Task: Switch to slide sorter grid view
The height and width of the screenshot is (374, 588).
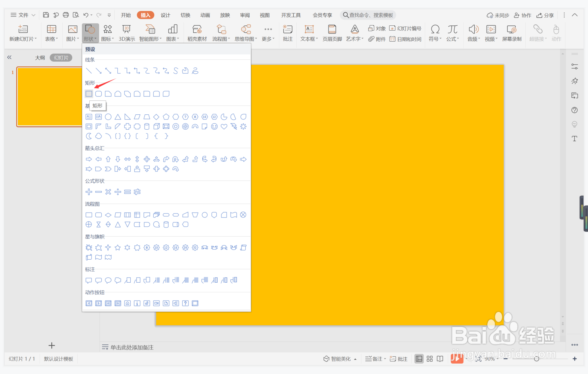Action: click(430, 359)
